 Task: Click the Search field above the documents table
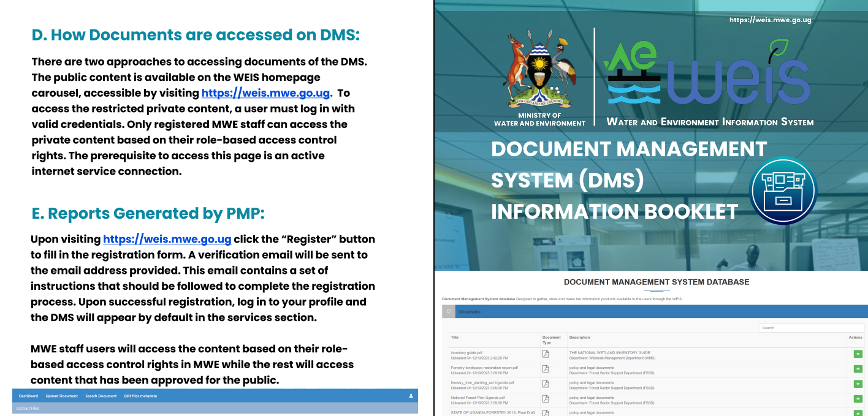tap(812, 328)
